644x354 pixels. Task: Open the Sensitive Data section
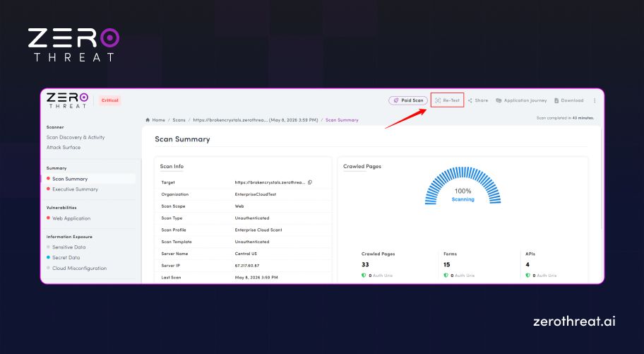click(68, 247)
